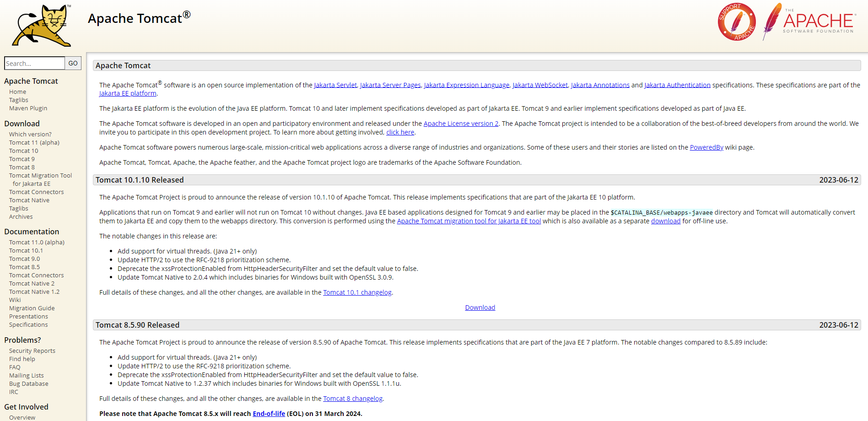Open the Tomcat 8 changelog

pos(353,399)
